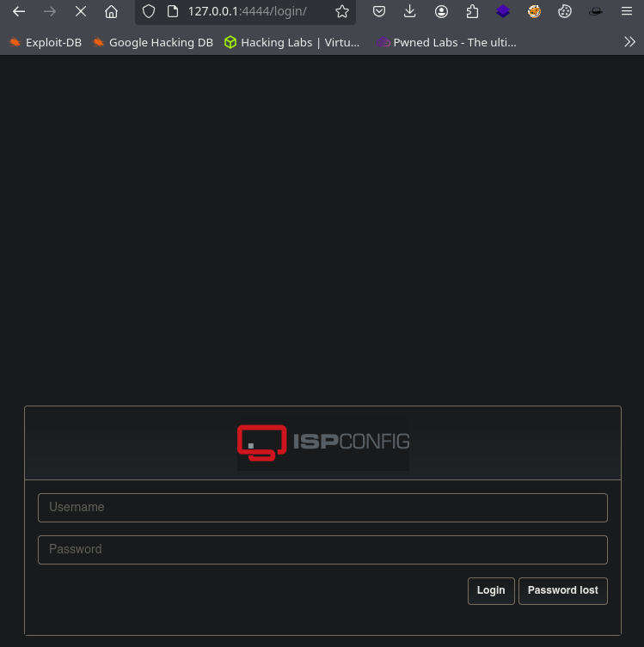
Task: Save page to Pocket
Action: 379,11
